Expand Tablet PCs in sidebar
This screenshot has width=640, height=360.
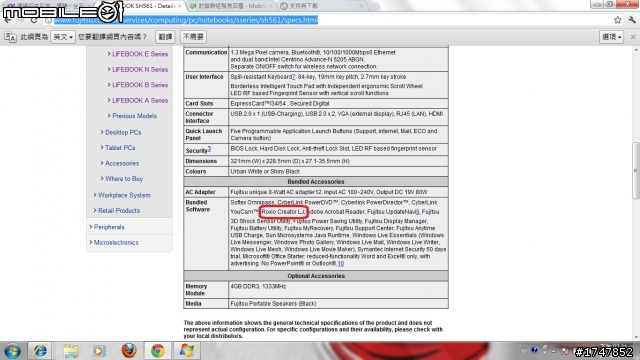point(120,148)
